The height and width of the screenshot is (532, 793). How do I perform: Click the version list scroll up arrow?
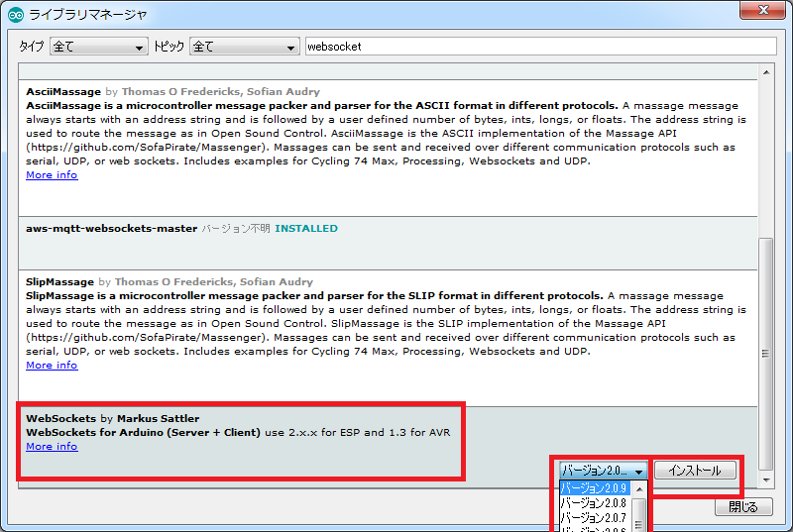(x=640, y=488)
